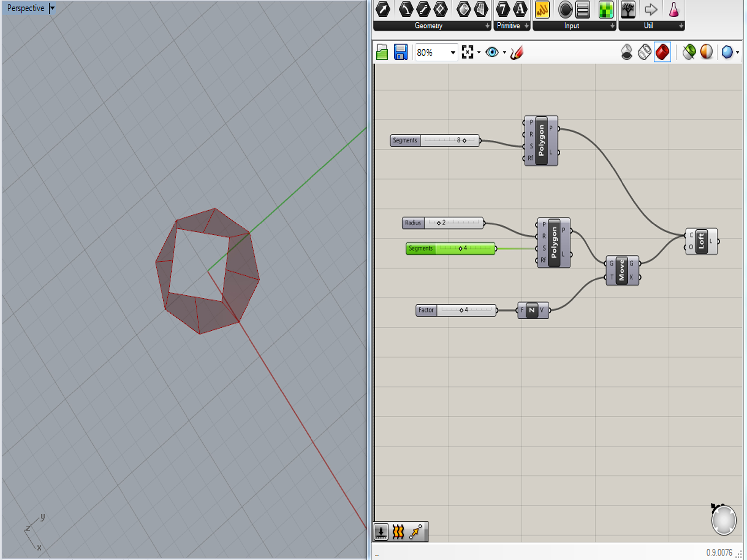The width and height of the screenshot is (747, 560).
Task: Open the arrow beside the blue sphere icon
Action: (x=738, y=52)
